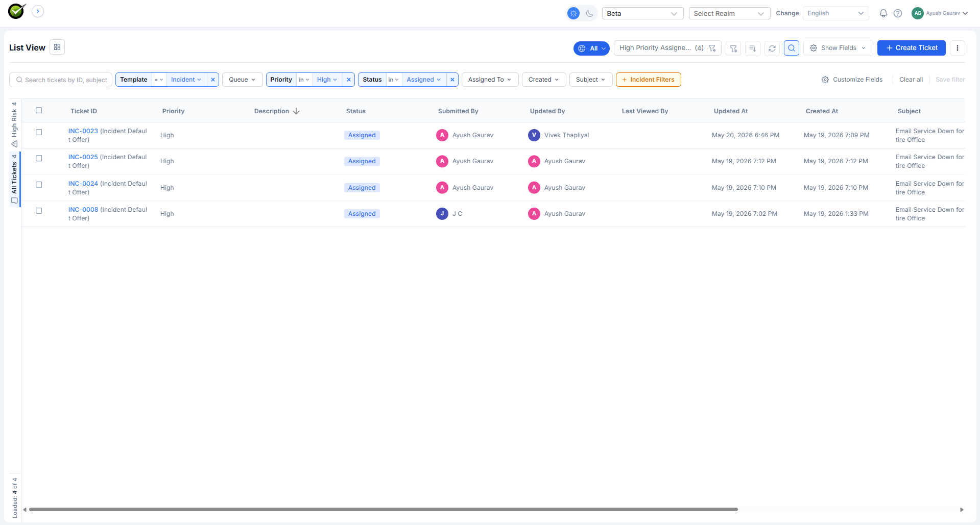The width and height of the screenshot is (980, 525).
Task: Check the box for INC-0024
Action: click(39, 185)
